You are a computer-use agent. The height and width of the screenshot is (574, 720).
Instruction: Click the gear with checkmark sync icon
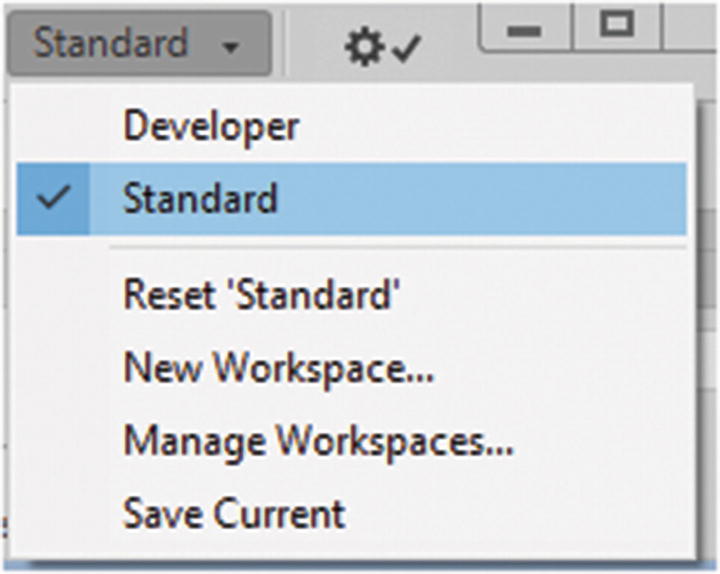pyautogui.click(x=382, y=47)
